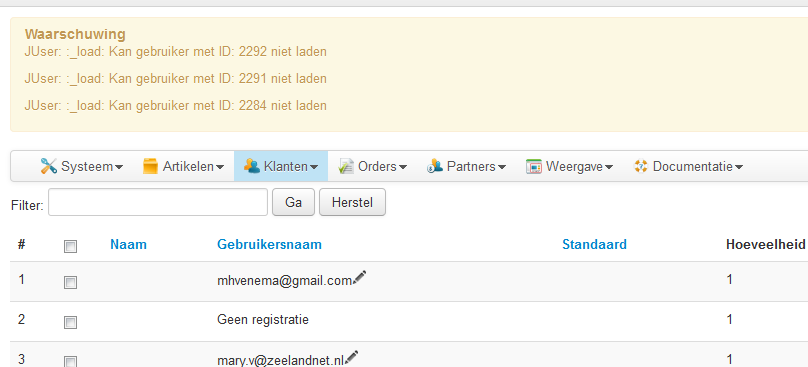Sort by the Gebruikersnaam column header
Screen dimensions: 808x367
(x=270, y=244)
